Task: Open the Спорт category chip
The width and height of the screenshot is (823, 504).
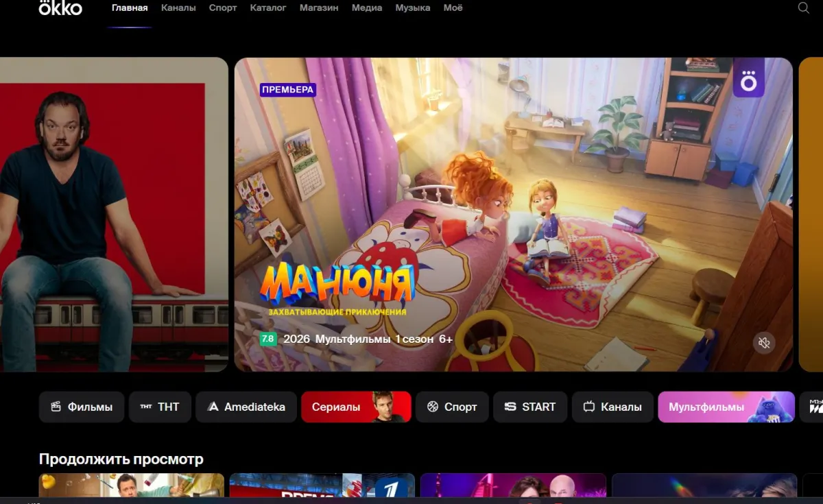Action: pyautogui.click(x=452, y=407)
